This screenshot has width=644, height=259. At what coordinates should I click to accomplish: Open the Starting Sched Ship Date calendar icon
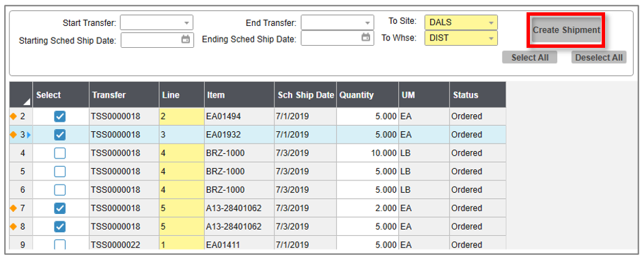click(186, 40)
